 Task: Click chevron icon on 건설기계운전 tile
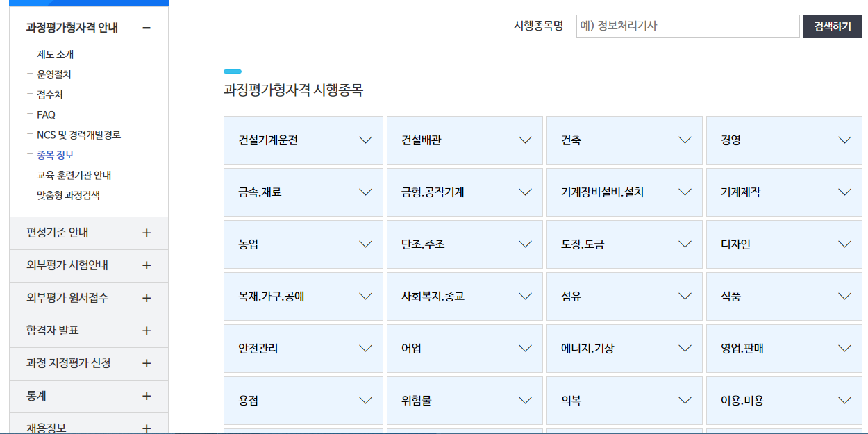[366, 140]
